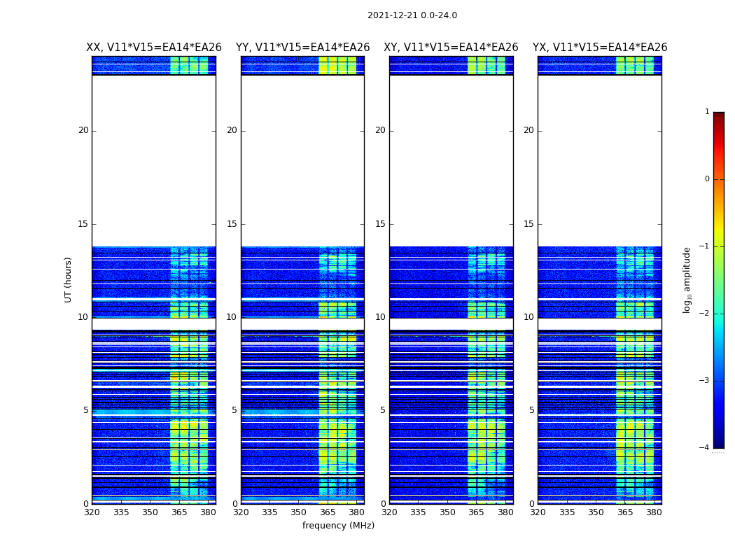Click the YX, V11*V15=EA14*EA26 panel title
Image resolution: width=735 pixels, height=560 pixels.
point(599,48)
